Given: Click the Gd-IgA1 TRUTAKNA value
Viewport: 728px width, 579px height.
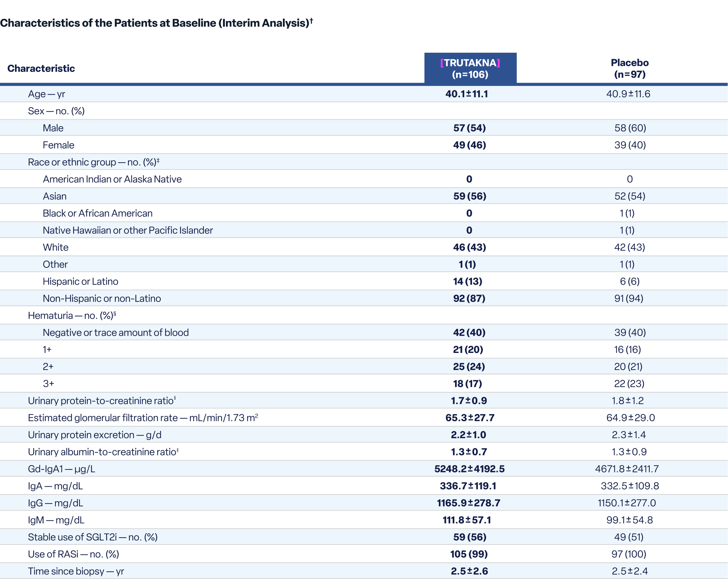Looking at the screenshot, I should tap(469, 469).
